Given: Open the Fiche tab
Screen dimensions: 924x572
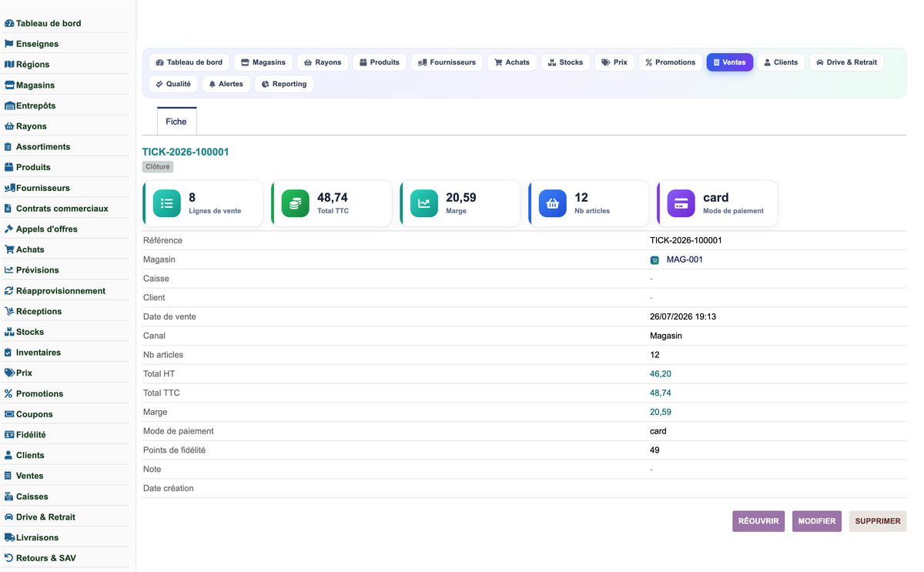Looking at the screenshot, I should click(x=176, y=122).
